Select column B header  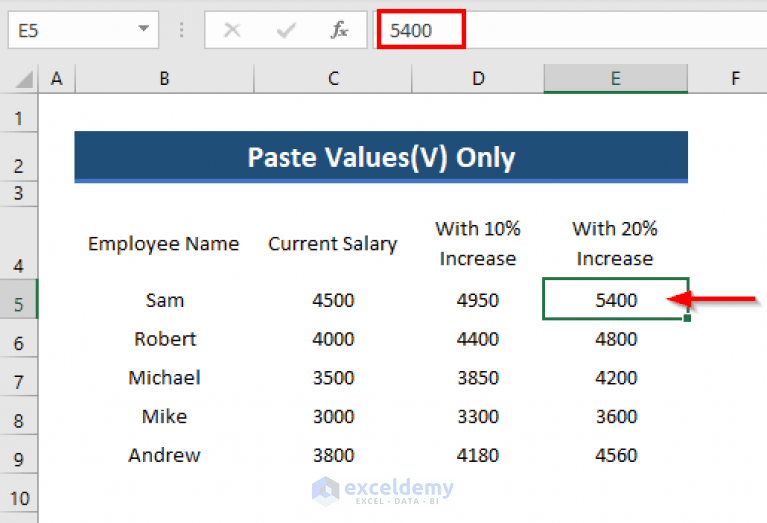tap(164, 78)
